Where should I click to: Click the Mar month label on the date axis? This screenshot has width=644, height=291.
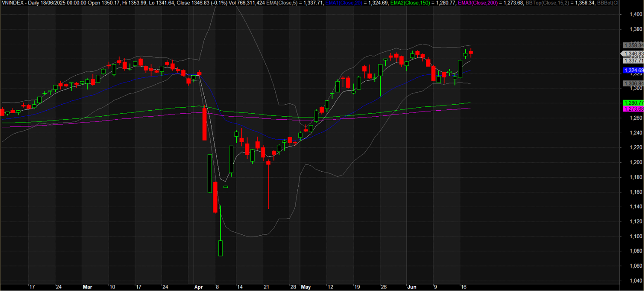87,287
